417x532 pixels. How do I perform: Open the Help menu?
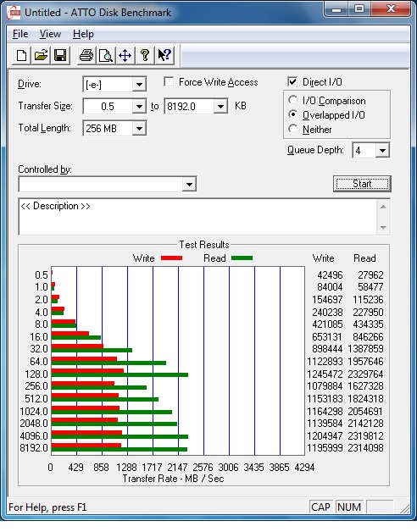point(83,34)
